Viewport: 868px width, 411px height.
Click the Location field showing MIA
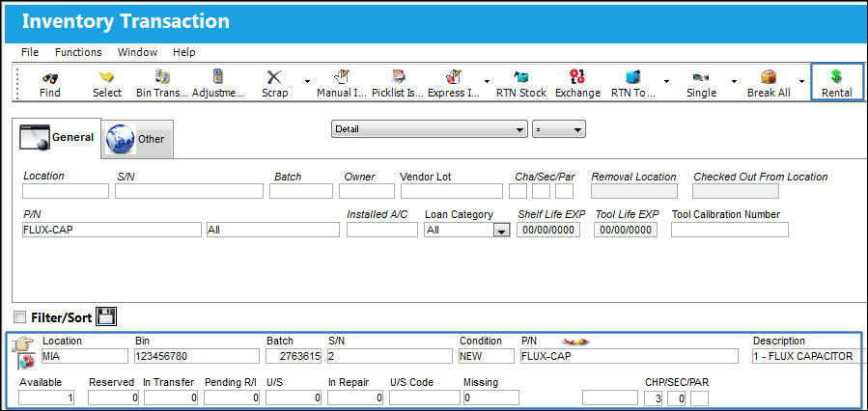click(85, 356)
